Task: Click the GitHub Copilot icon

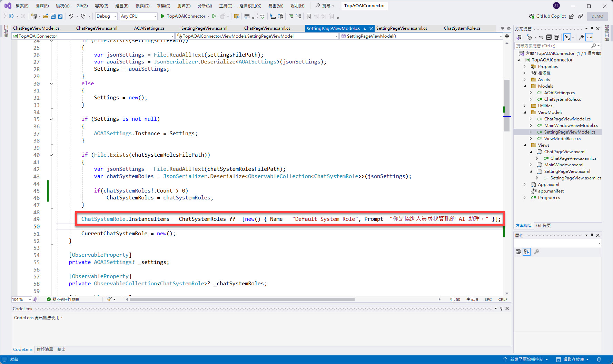Action: pos(532,16)
